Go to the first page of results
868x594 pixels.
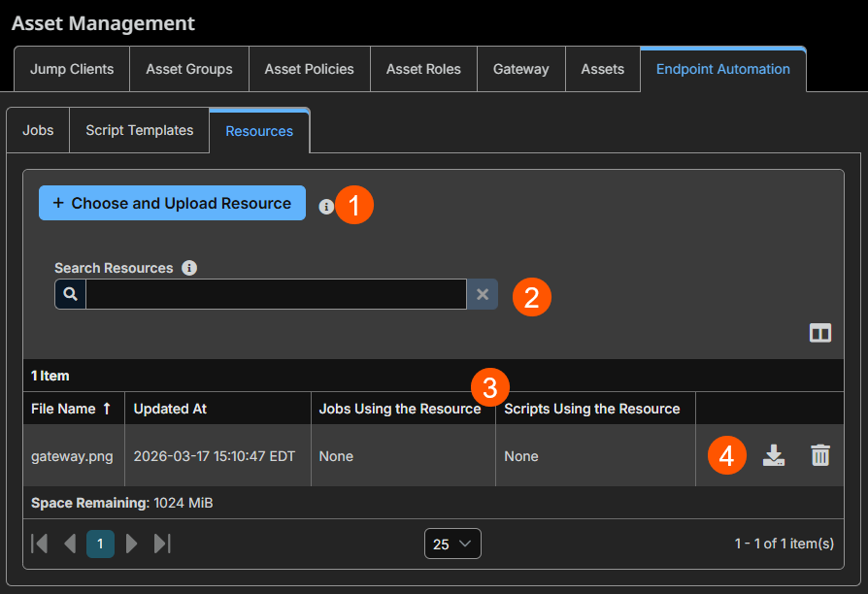[39, 544]
